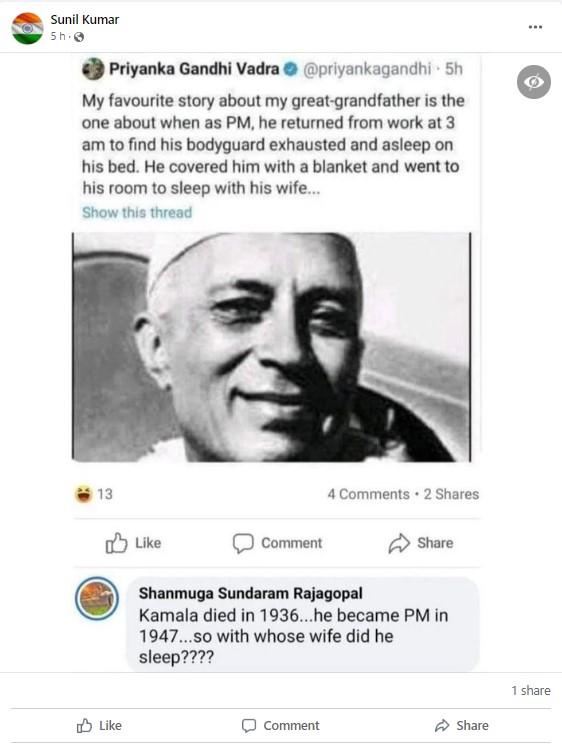The width and height of the screenshot is (562, 745).
Task: Open the globe public audience icon
Action: tap(79, 37)
